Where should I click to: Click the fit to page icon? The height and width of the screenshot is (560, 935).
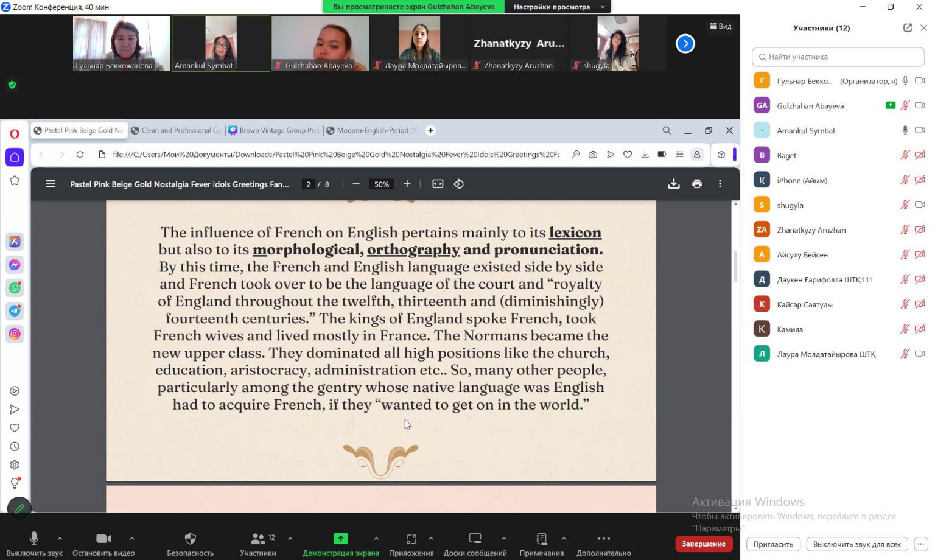pos(438,184)
